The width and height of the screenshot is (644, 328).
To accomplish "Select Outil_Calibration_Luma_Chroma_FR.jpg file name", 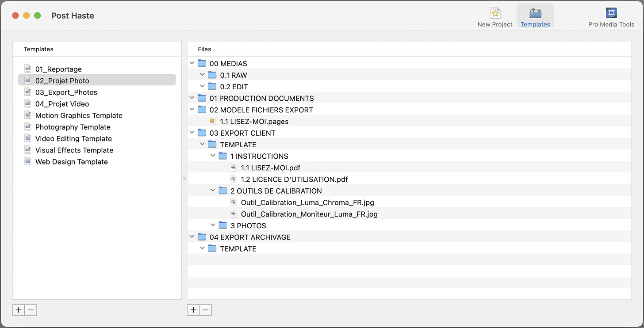I will (308, 202).
